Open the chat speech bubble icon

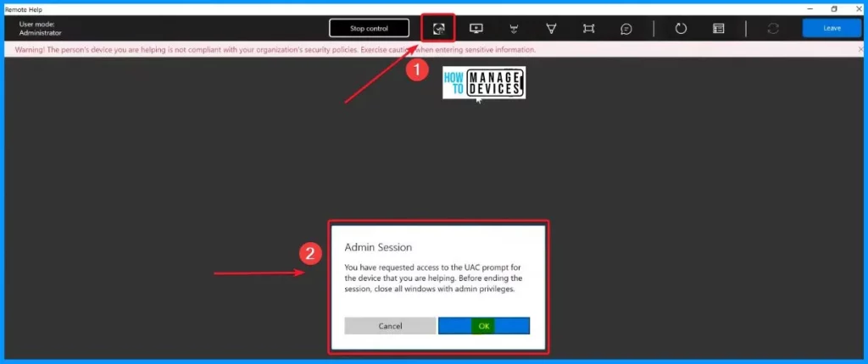pyautogui.click(x=626, y=29)
